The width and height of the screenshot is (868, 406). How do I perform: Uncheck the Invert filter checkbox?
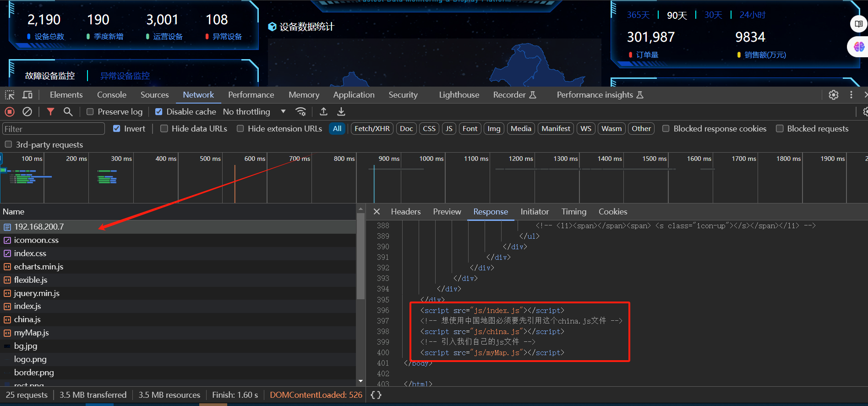[x=117, y=129]
